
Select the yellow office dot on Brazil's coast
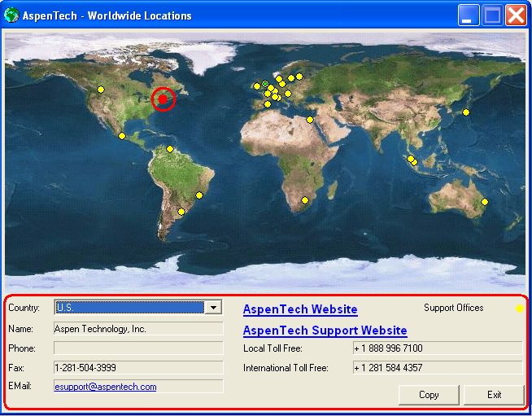(199, 195)
